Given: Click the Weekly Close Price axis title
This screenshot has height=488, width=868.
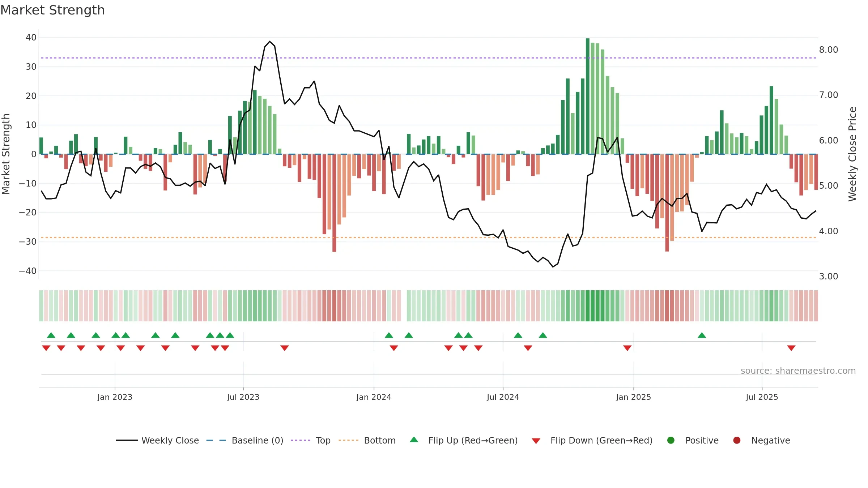Looking at the screenshot, I should coord(852,154).
